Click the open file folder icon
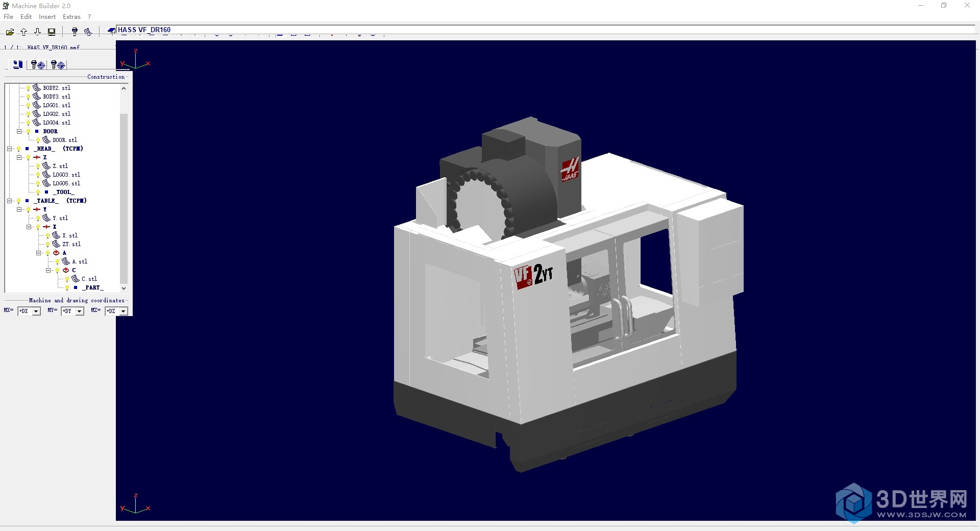The width and height of the screenshot is (980, 531). [10, 32]
